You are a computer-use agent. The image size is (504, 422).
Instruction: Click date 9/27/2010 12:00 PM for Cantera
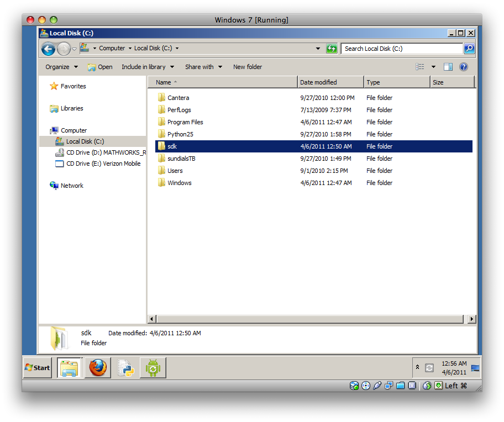click(327, 98)
